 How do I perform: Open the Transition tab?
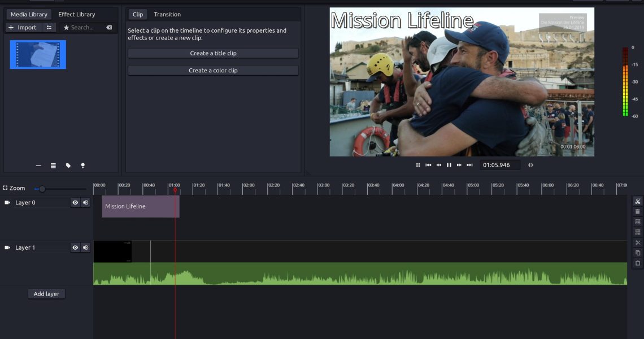click(x=167, y=14)
